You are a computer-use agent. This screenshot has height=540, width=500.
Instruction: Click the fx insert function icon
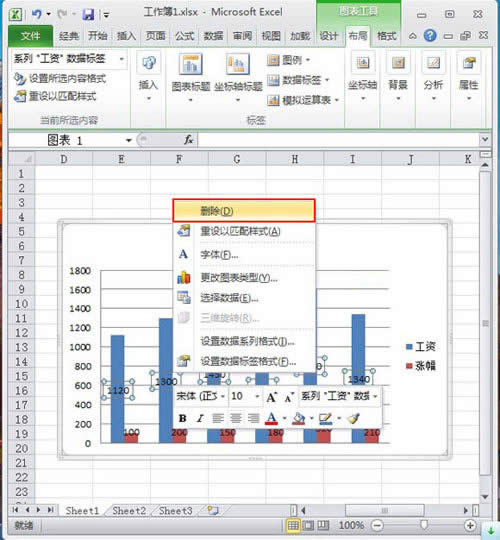tap(188, 140)
